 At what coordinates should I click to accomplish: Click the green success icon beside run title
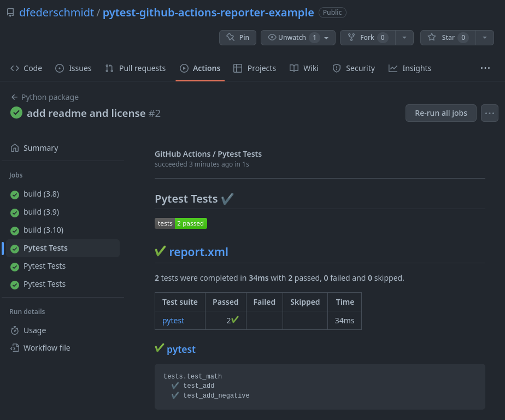pos(16,113)
